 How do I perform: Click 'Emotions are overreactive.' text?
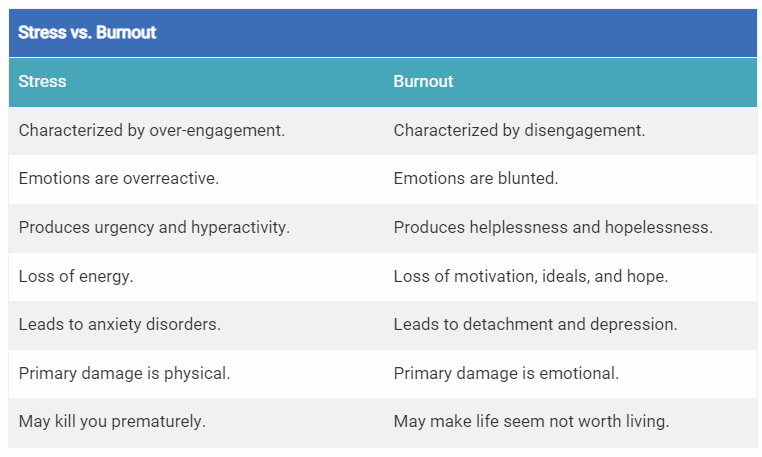click(x=118, y=179)
